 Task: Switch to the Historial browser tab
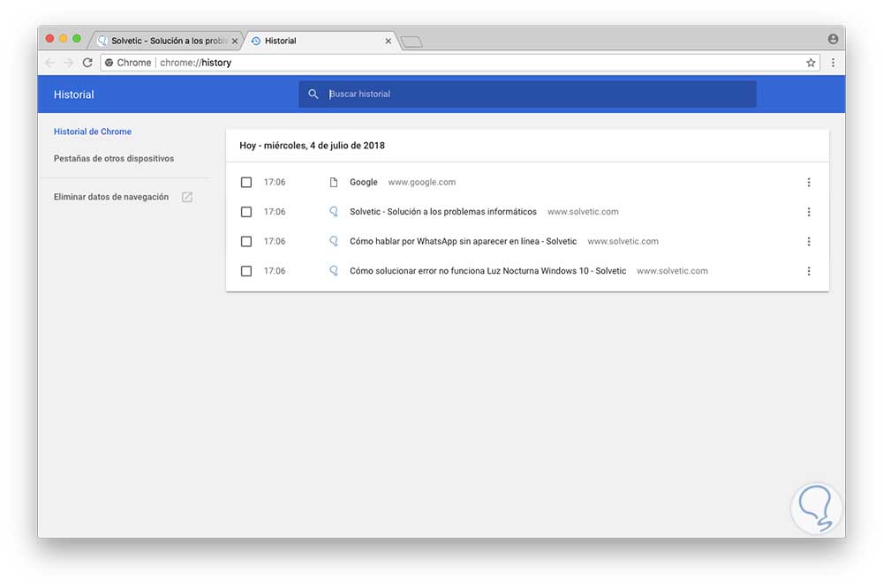click(x=321, y=41)
